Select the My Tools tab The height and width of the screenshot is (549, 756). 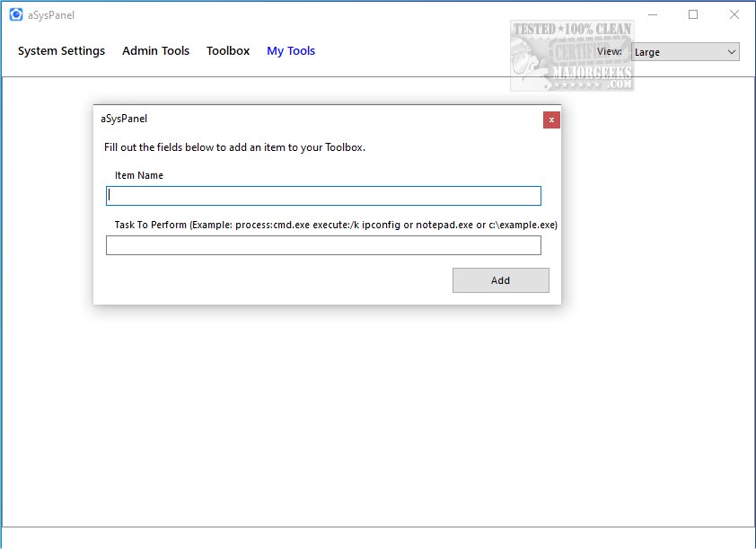[291, 51]
